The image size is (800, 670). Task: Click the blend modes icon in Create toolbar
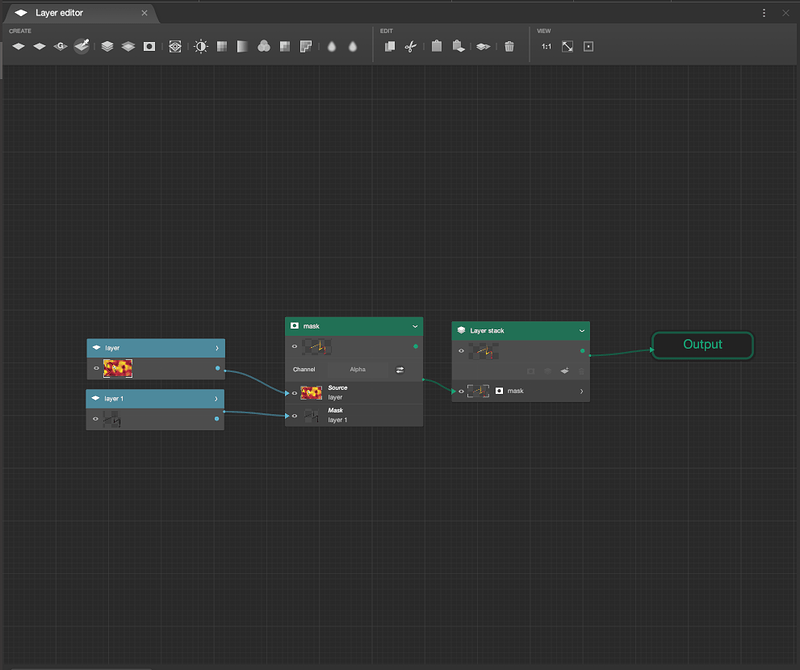(x=263, y=45)
